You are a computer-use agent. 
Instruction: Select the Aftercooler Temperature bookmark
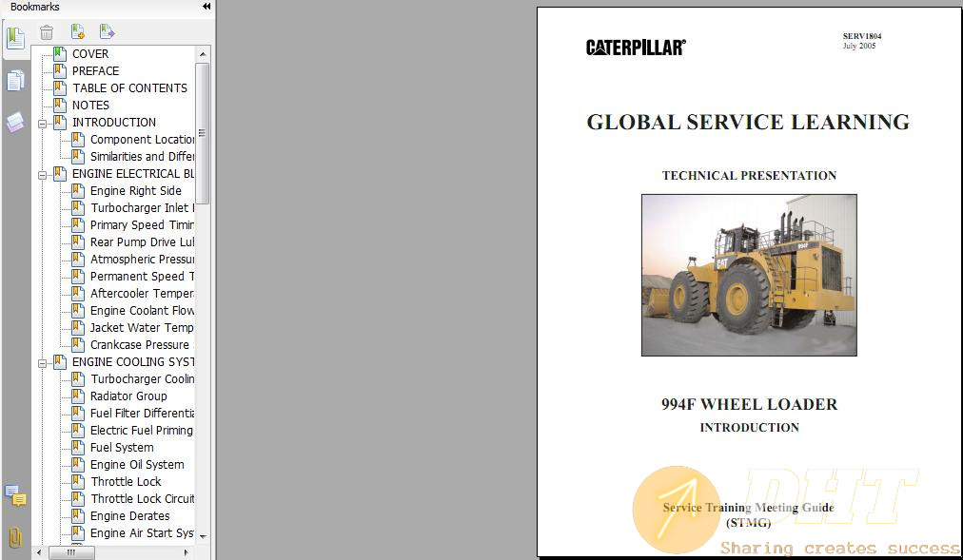tap(142, 295)
